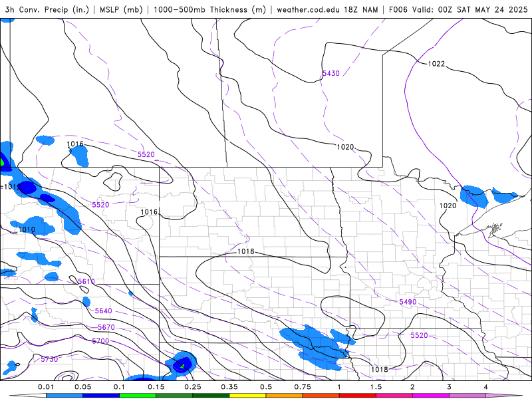Click the 0.05 legend value
The height and width of the screenshot is (399, 532).
pyautogui.click(x=82, y=387)
